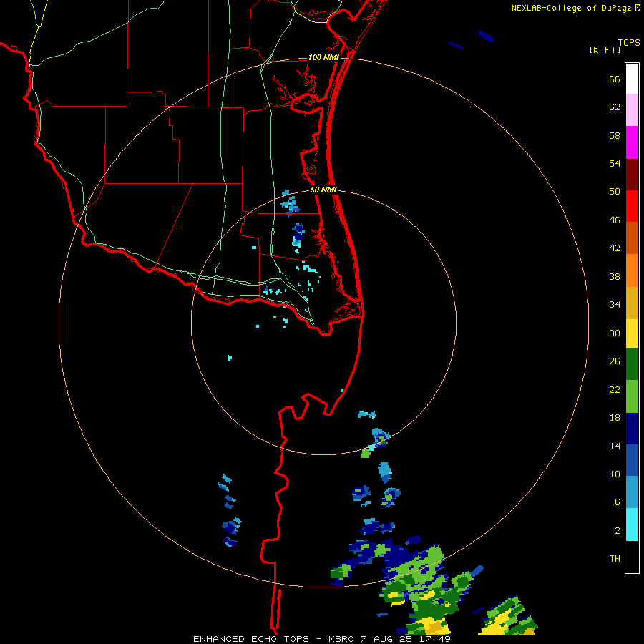The width and height of the screenshot is (644, 644).
Task: Click the "18" legend label
Action: (x=615, y=418)
